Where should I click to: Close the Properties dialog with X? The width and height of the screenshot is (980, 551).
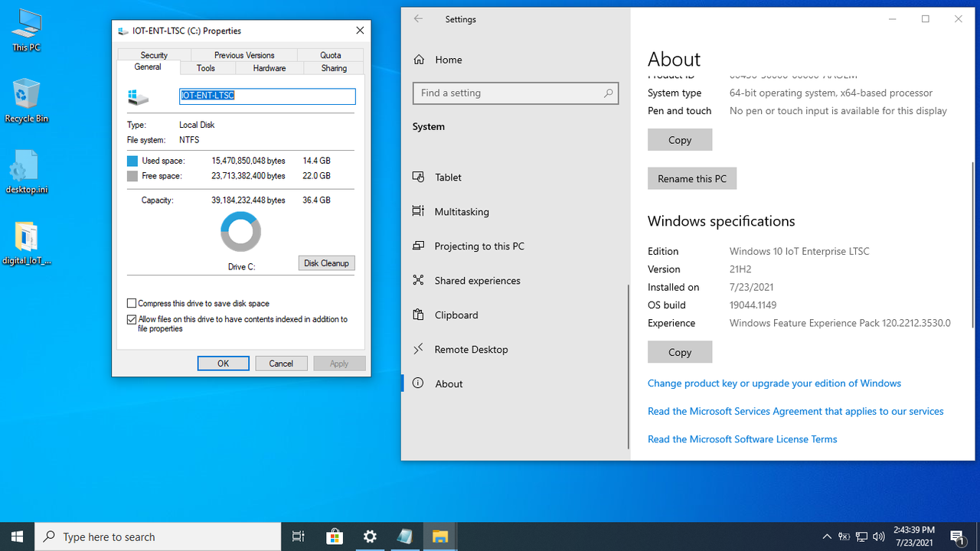coord(360,31)
